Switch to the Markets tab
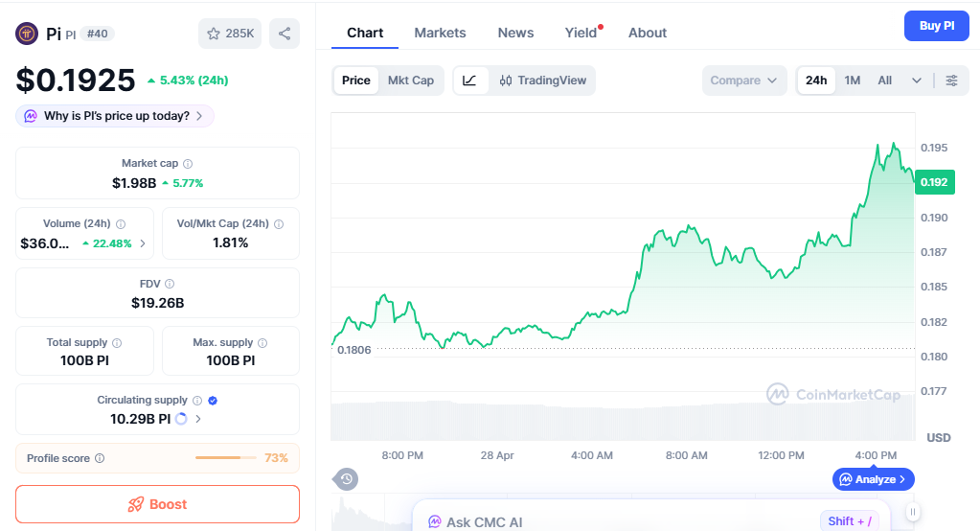Screen dimensions: 980x531 pos(440,34)
